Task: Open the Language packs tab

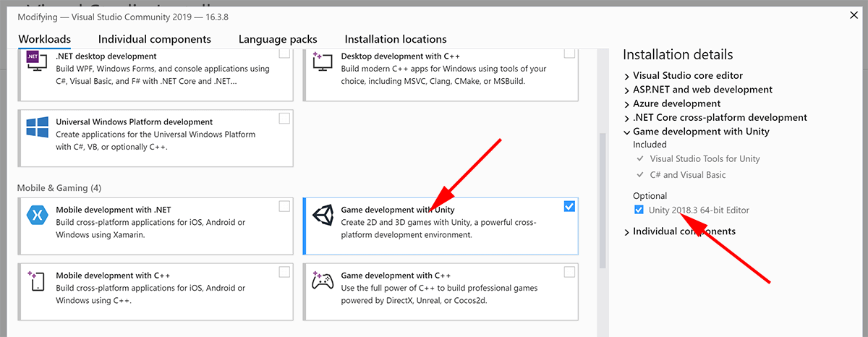Action: 278,39
